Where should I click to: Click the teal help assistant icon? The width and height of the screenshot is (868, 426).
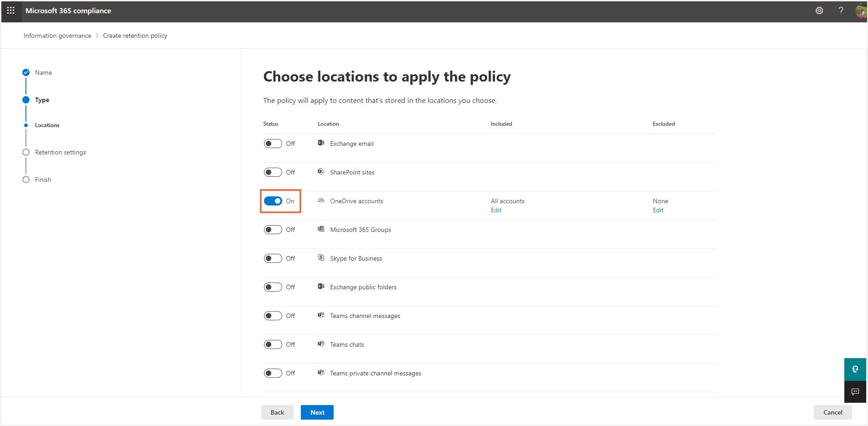855,369
